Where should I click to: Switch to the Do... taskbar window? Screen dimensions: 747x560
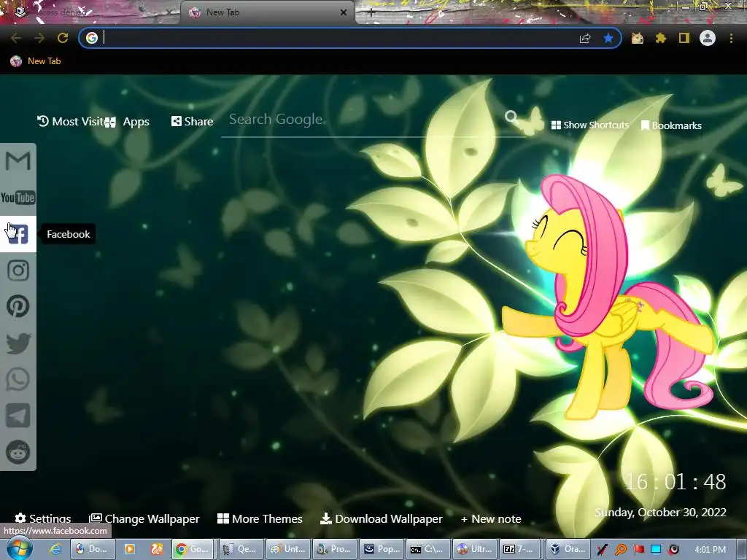[91, 549]
